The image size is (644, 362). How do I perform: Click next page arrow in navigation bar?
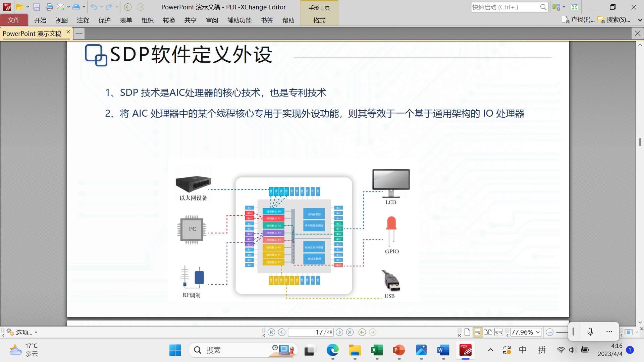[339, 332]
